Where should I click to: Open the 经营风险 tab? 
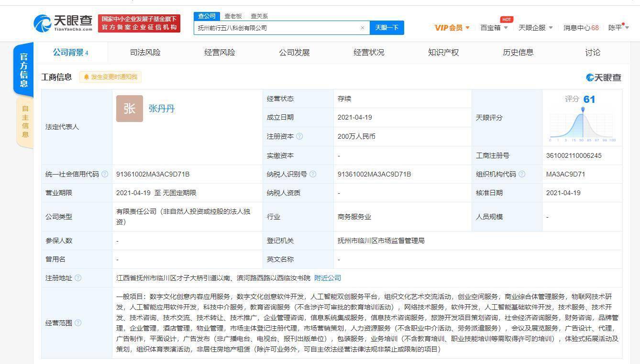pyautogui.click(x=220, y=53)
